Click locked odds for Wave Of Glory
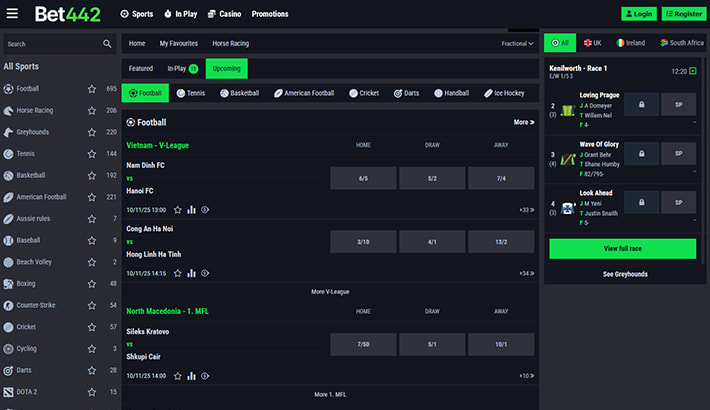Image resolution: width=710 pixels, height=410 pixels. coord(642,154)
